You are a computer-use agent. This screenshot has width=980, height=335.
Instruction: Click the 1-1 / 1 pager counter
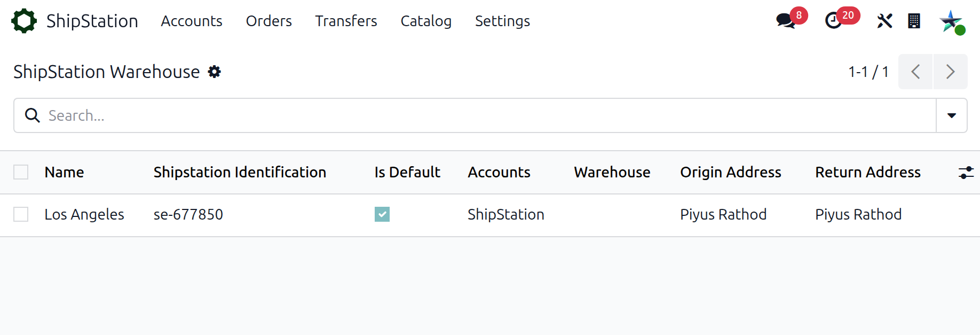point(868,72)
